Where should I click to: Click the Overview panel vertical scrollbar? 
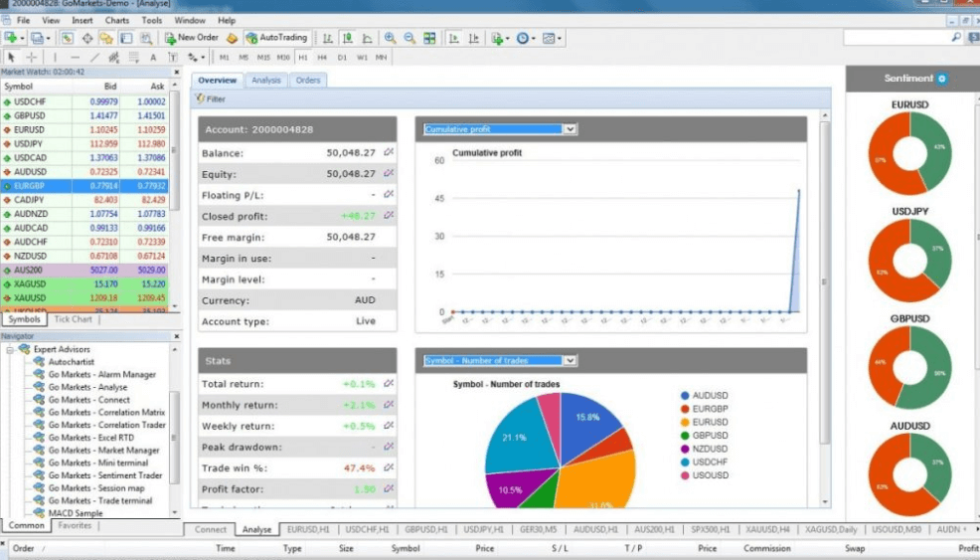tap(825, 281)
